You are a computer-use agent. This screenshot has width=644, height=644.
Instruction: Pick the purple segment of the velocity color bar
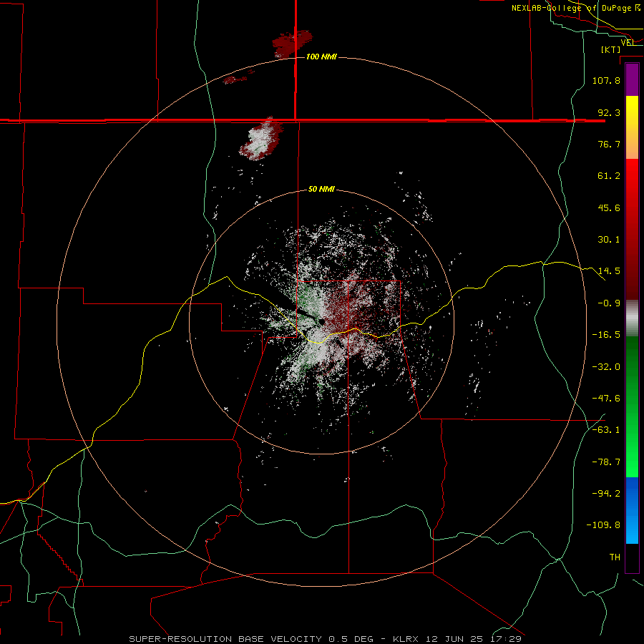click(632, 79)
